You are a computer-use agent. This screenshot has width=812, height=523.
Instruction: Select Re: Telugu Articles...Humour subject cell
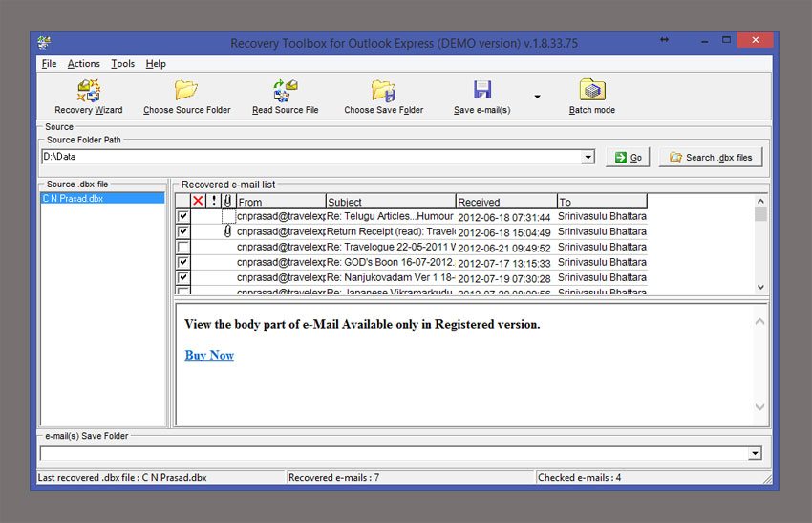point(391,216)
